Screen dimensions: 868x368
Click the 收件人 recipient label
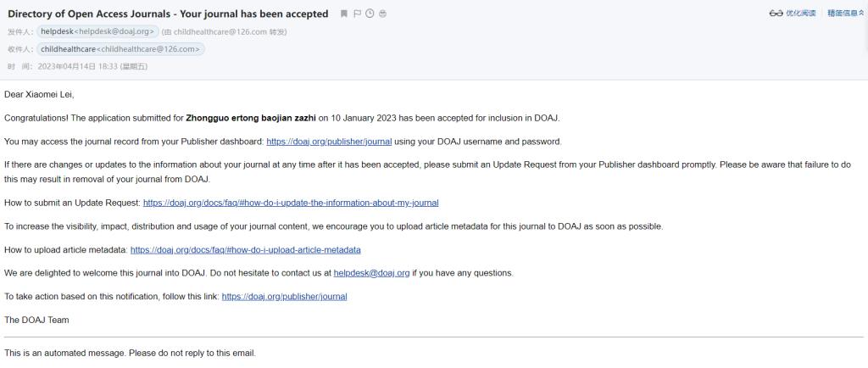tap(19, 49)
